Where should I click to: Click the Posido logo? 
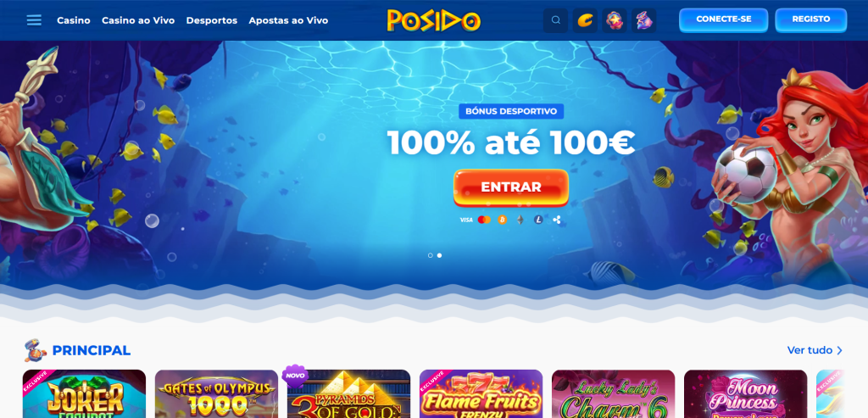pos(433,20)
